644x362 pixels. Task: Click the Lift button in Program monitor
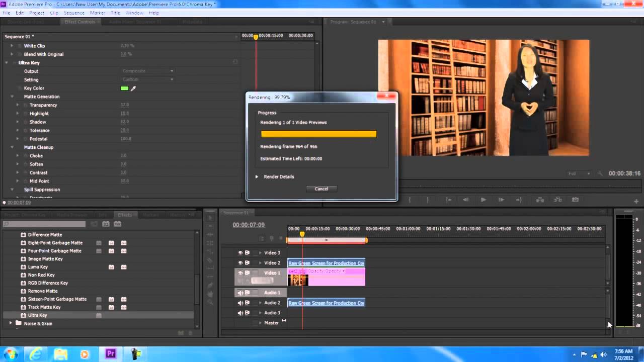tap(540, 200)
